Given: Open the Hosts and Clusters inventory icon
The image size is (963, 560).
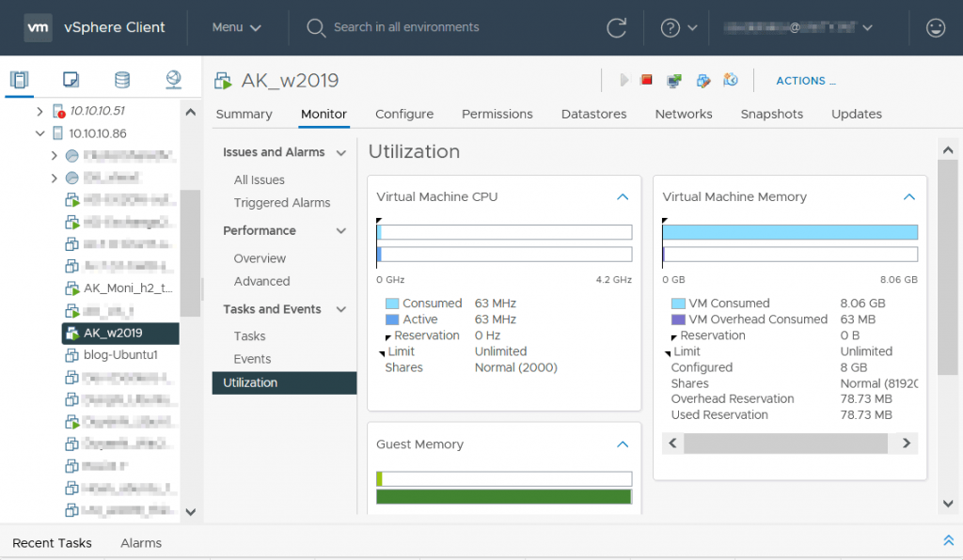Looking at the screenshot, I should click(20, 79).
